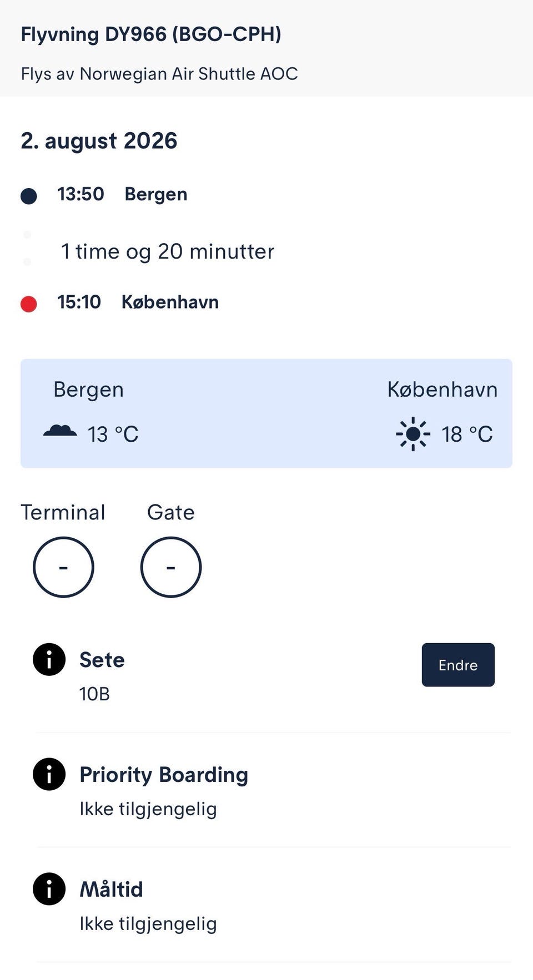Image resolution: width=533 pixels, height=980 pixels.
Task: Tap the Flyvning DY966 (BGO-CPH) header
Action: (151, 34)
